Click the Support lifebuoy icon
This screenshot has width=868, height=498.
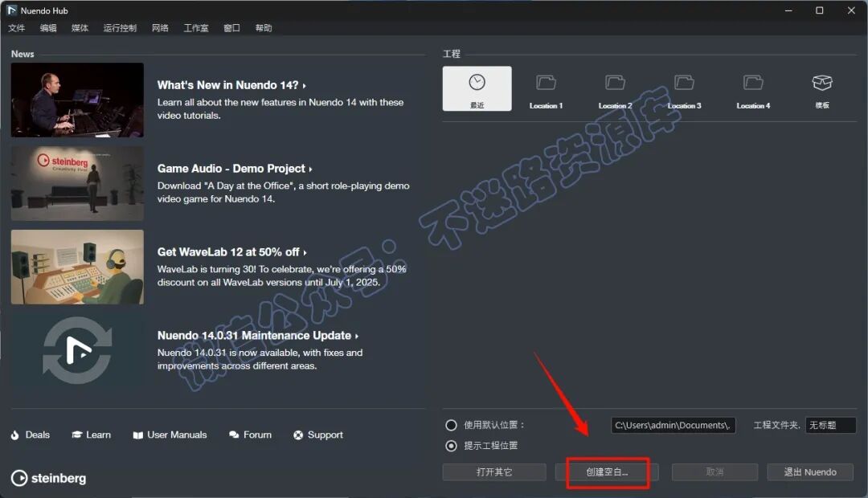pyautogui.click(x=298, y=435)
